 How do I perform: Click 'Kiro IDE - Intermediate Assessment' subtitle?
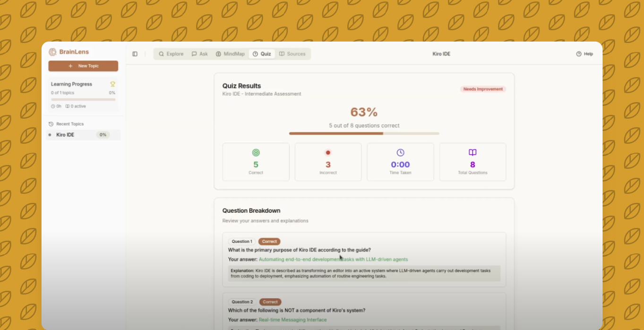click(x=262, y=94)
